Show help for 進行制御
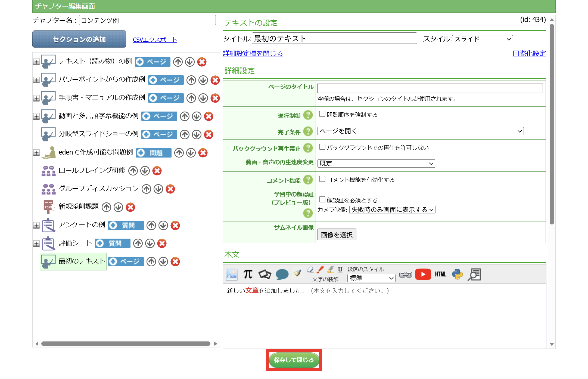Image resolution: width=588 pixels, height=379 pixels. 308,115
